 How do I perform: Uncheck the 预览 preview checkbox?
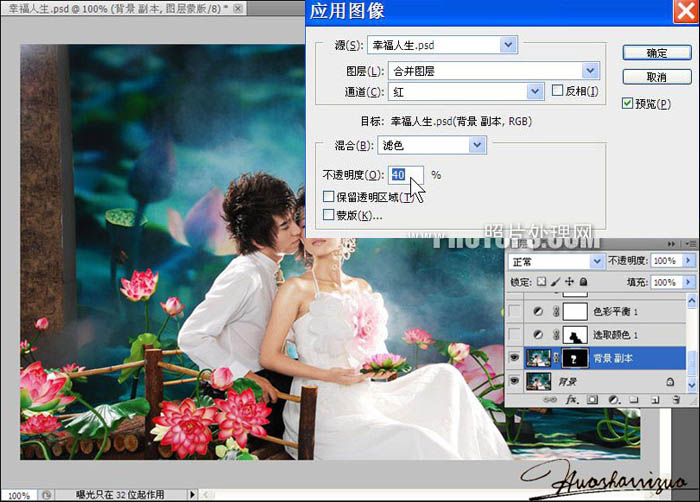627,104
